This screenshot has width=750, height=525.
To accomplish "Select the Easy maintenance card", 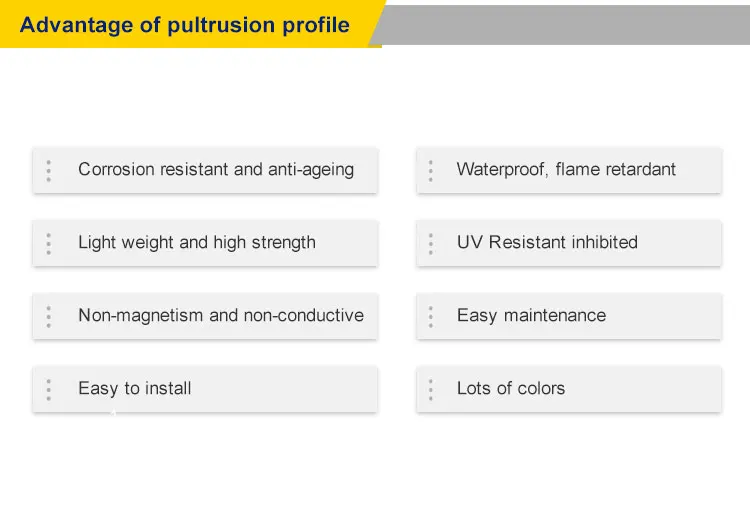I will coord(569,317).
